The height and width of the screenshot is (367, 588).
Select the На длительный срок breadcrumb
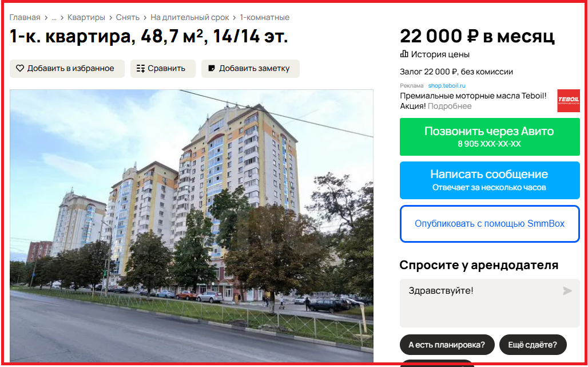point(190,17)
